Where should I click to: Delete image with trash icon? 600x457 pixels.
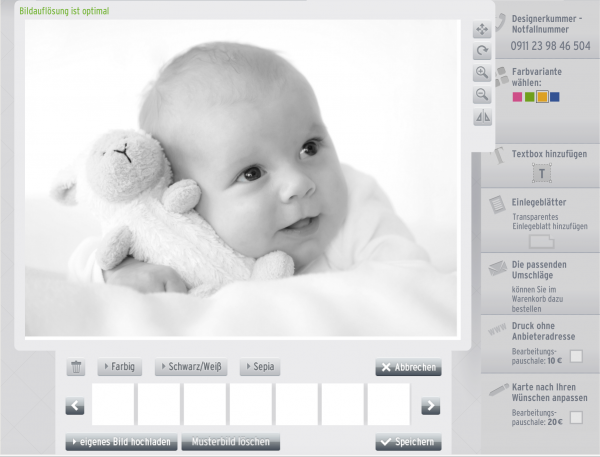76,367
